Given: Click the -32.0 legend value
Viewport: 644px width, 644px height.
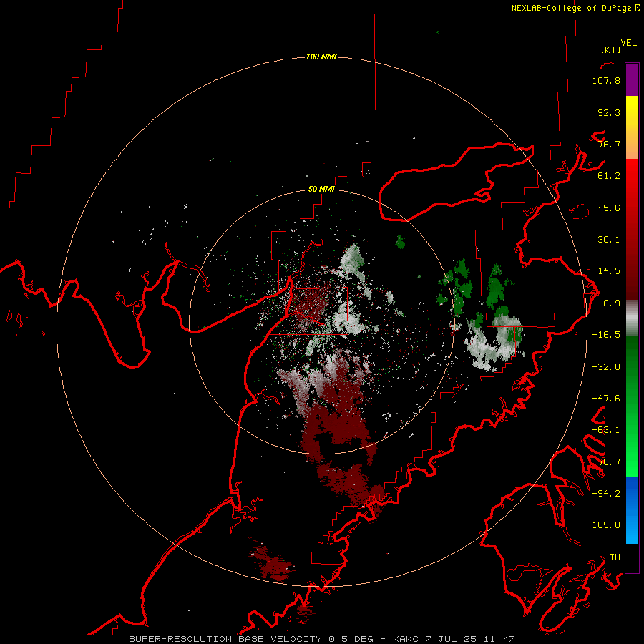Looking at the screenshot, I should [x=606, y=367].
